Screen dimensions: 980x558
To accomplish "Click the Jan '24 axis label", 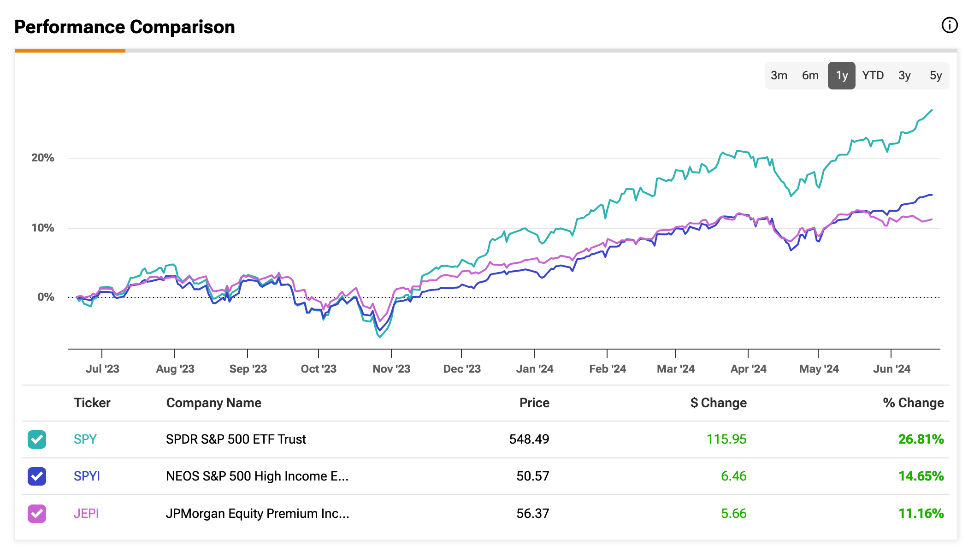I will tap(535, 369).
